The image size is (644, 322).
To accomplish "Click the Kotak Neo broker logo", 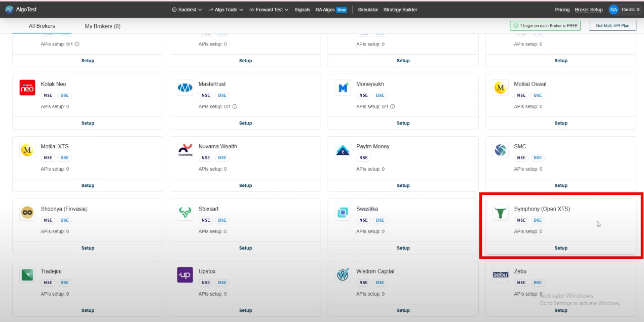I will [x=27, y=88].
